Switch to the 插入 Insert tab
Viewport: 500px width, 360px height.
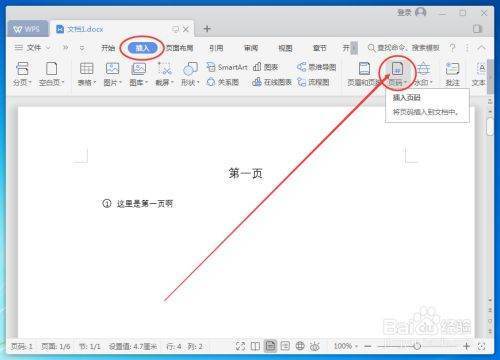[x=142, y=48]
